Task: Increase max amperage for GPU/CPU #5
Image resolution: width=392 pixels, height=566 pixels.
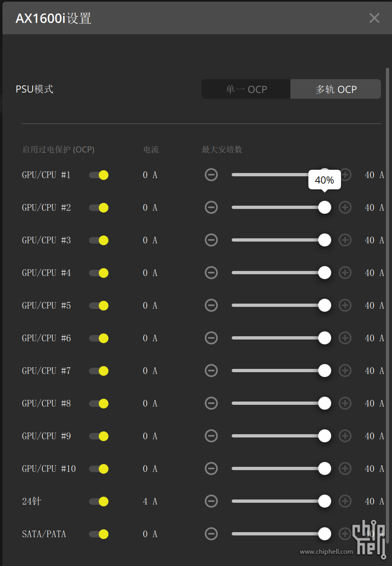Action: pos(345,305)
